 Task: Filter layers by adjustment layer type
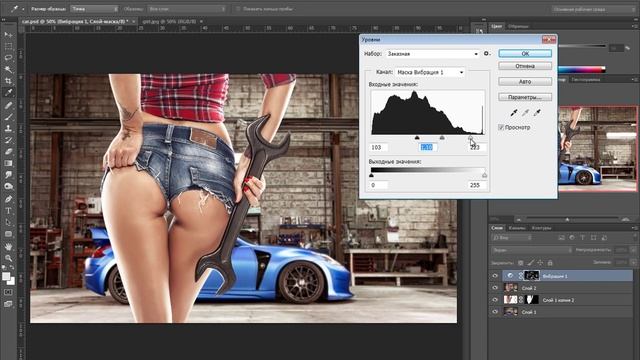coord(572,238)
